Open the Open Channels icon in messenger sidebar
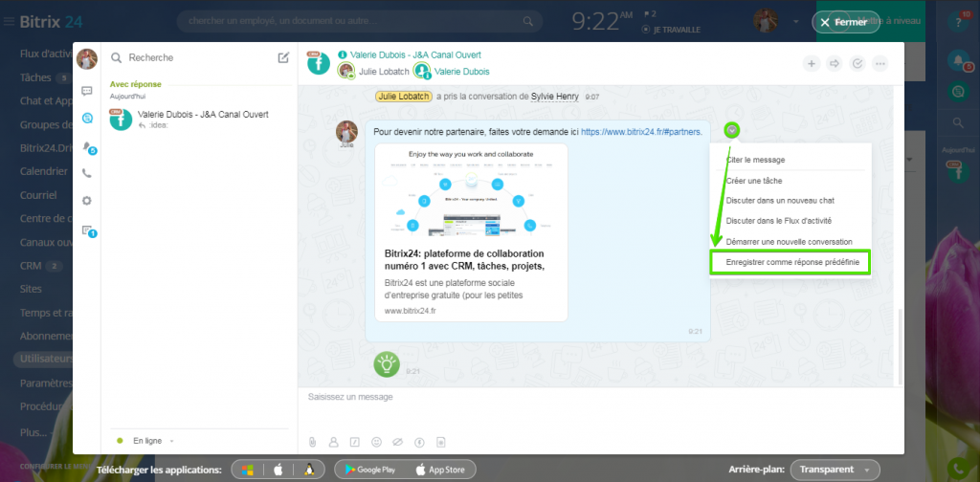Screen dimensions: 980x482 [87, 118]
